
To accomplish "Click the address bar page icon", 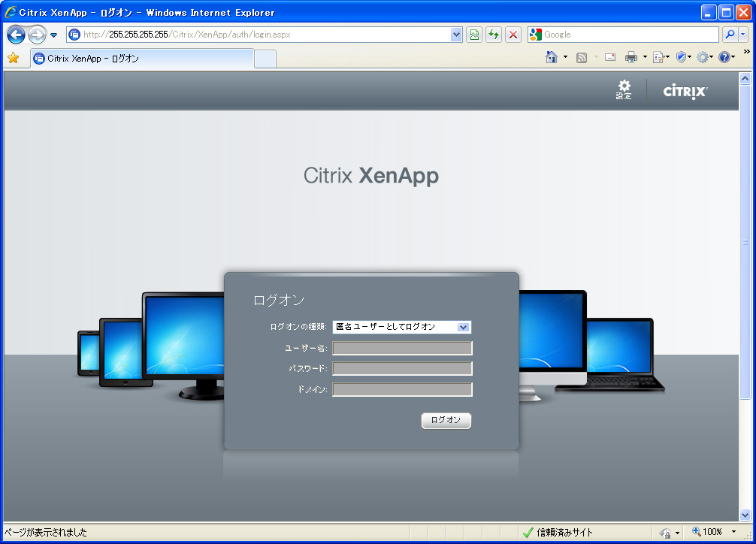I will pyautogui.click(x=74, y=35).
